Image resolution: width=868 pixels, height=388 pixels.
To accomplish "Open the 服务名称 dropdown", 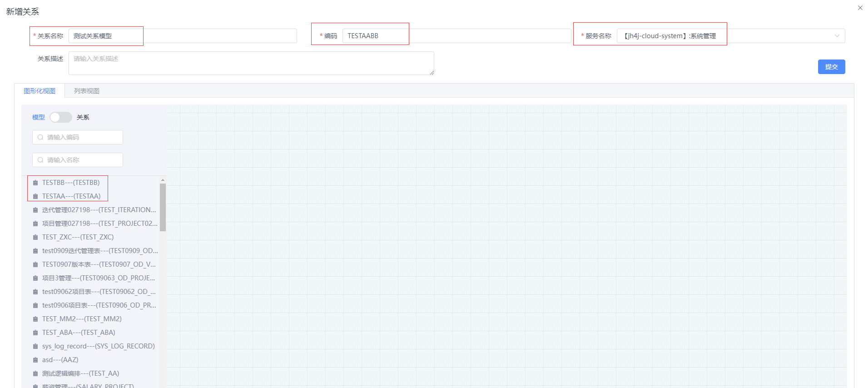I will pyautogui.click(x=731, y=36).
